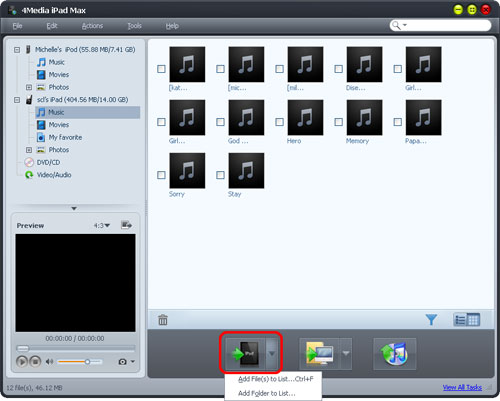Expand Photos under scl's iPad
The height and width of the screenshot is (401, 500).
click(x=29, y=150)
